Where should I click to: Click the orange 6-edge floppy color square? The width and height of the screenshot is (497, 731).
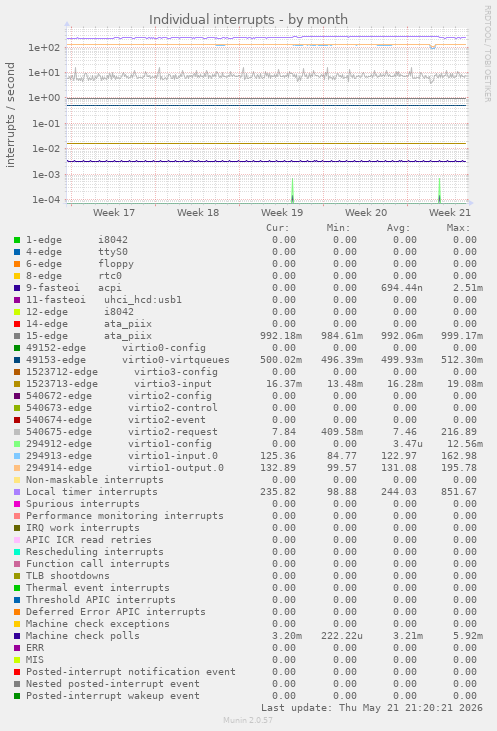(17, 264)
